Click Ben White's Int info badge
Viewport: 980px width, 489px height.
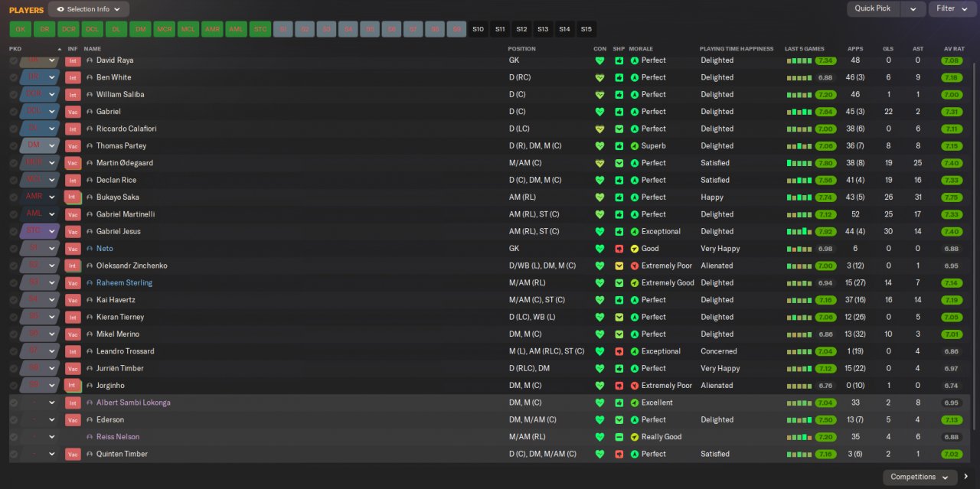click(73, 77)
